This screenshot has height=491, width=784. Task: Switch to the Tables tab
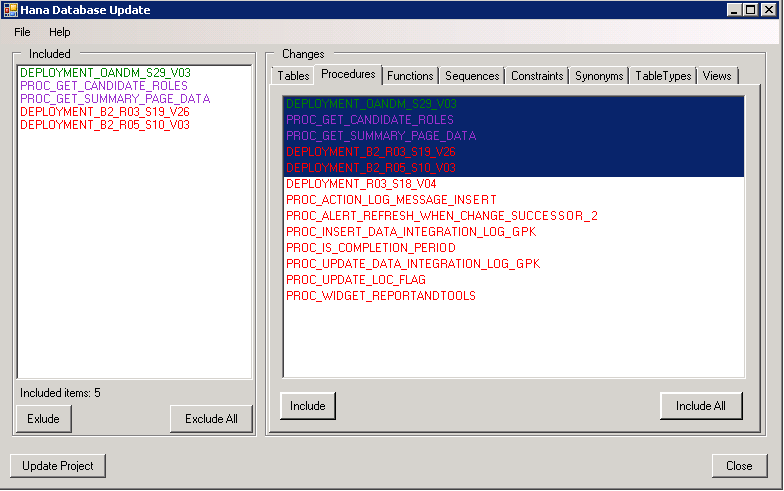(294, 76)
